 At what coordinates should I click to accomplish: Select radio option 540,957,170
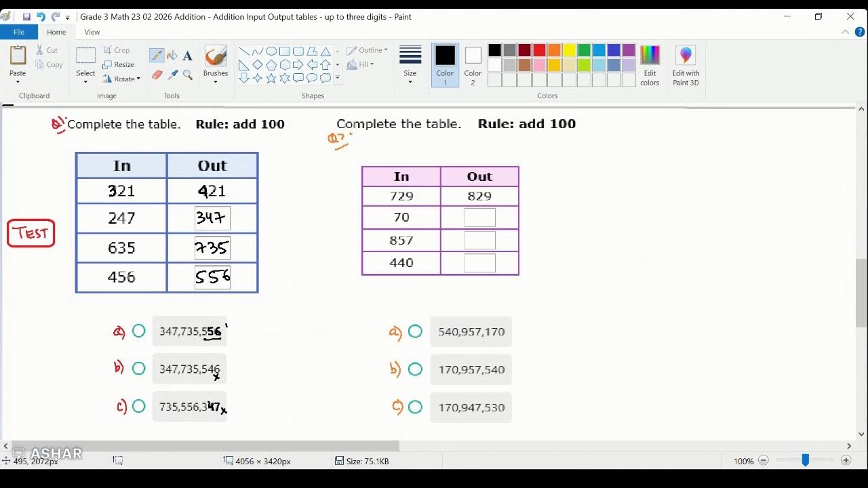pyautogui.click(x=416, y=331)
